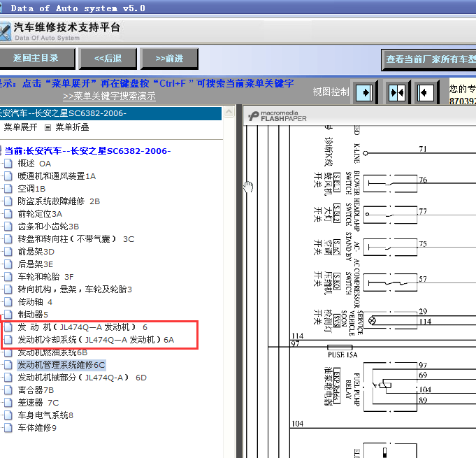
Task: Open 前轮定位3A item
Action: pyautogui.click(x=40, y=214)
